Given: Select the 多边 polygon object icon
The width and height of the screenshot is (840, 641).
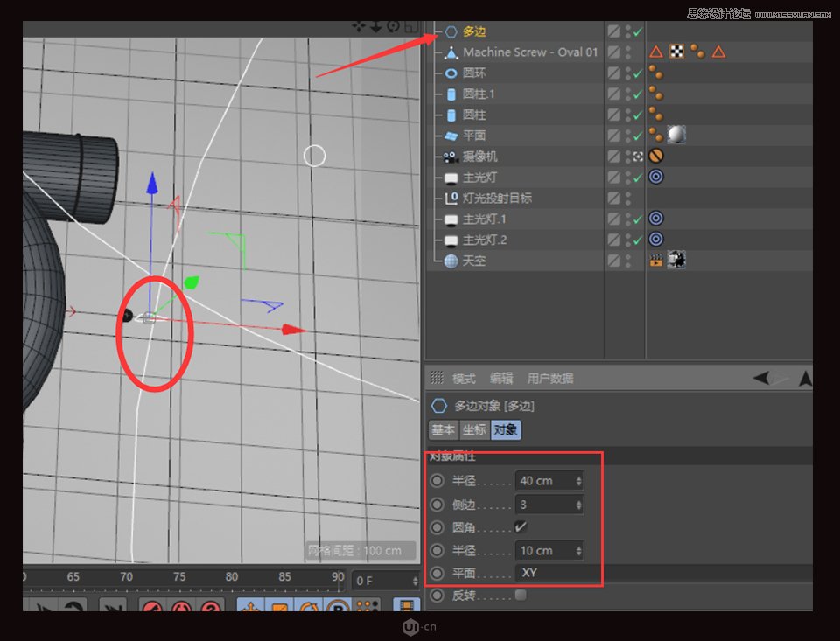Looking at the screenshot, I should pyautogui.click(x=450, y=31).
